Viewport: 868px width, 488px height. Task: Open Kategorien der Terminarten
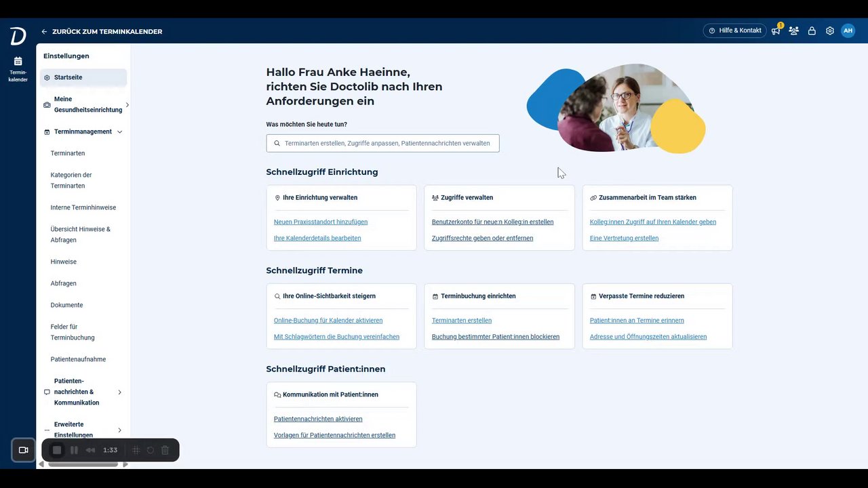71,180
